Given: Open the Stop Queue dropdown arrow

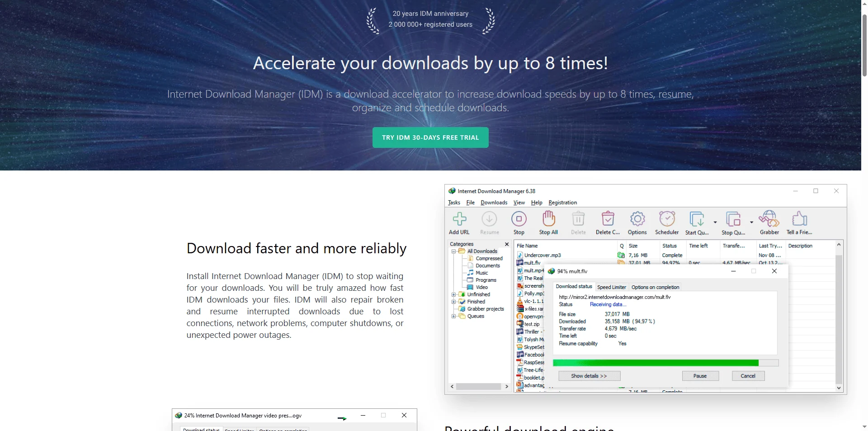Looking at the screenshot, I should point(751,222).
